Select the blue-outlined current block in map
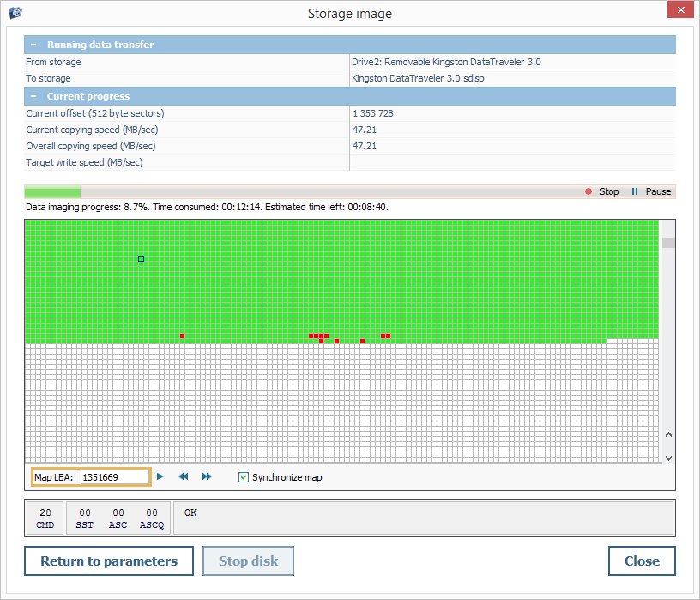Screen dimensions: 700x600 (142, 258)
